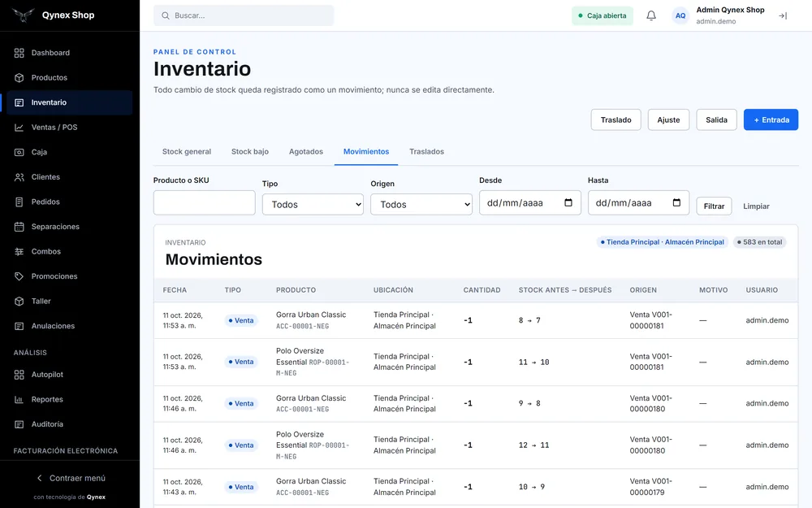Click the search magnifier icon
The height and width of the screenshot is (508, 812).
pos(165,15)
